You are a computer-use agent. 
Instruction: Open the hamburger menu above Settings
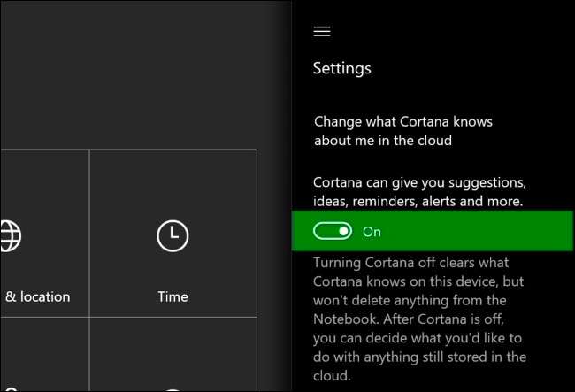coord(322,31)
